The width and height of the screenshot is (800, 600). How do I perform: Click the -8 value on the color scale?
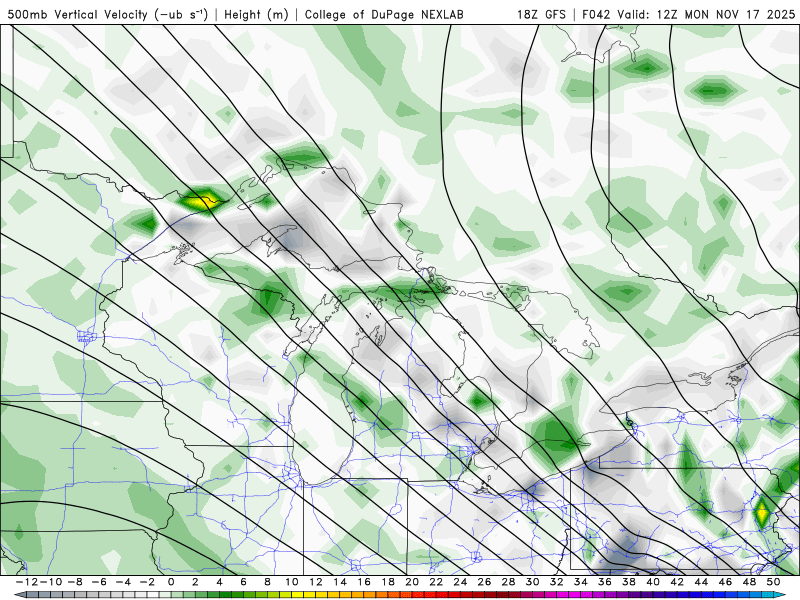pos(75,582)
